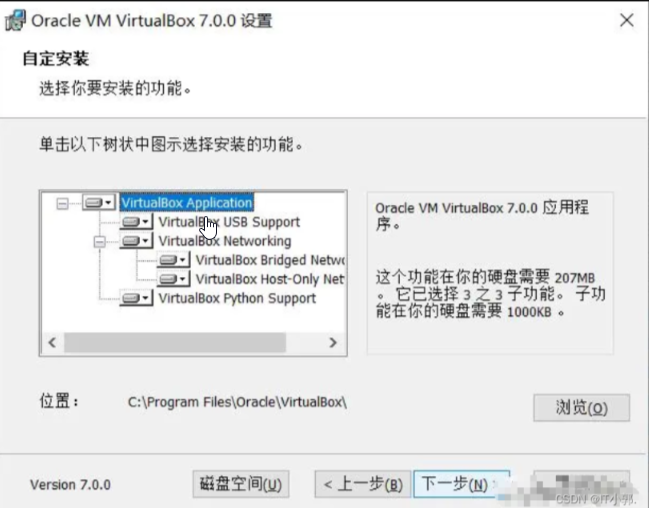Viewport: 649px width, 508px height.
Task: Select VirtualBox Host-Only Networking tree item
Action: click(x=270, y=279)
